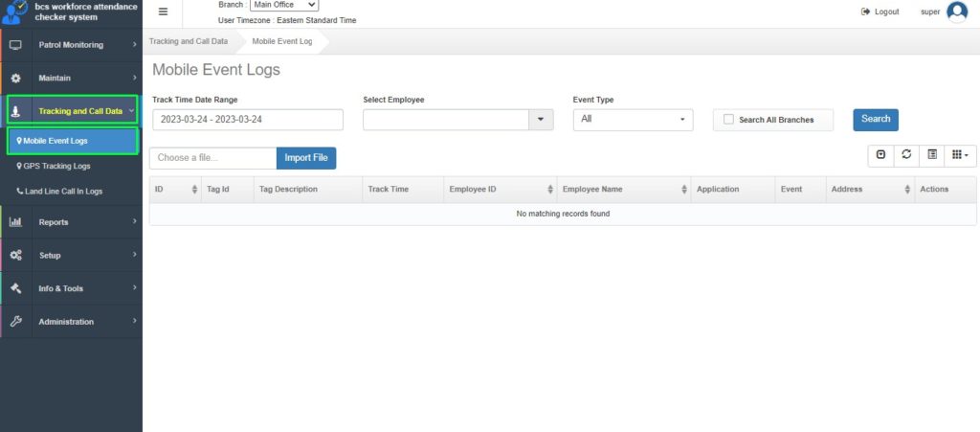This screenshot has height=432, width=980.
Task: Click the Patrol Monitoring monitor icon
Action: (x=15, y=45)
